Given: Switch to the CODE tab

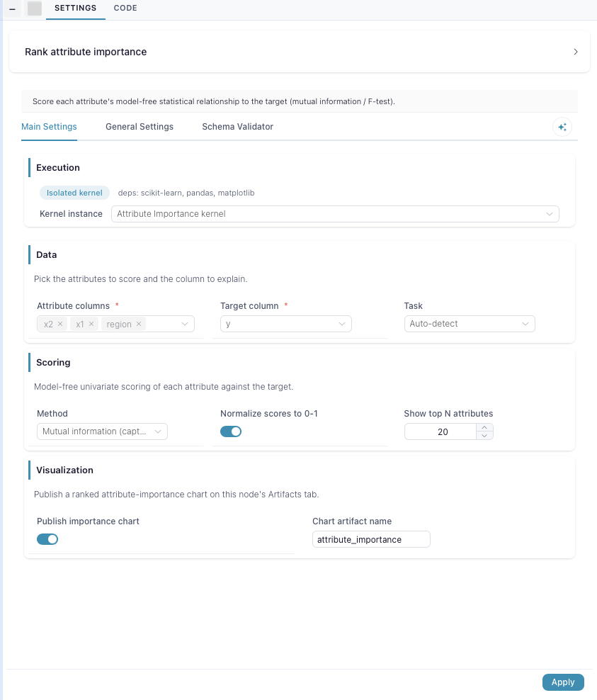Looking at the screenshot, I should click(125, 8).
